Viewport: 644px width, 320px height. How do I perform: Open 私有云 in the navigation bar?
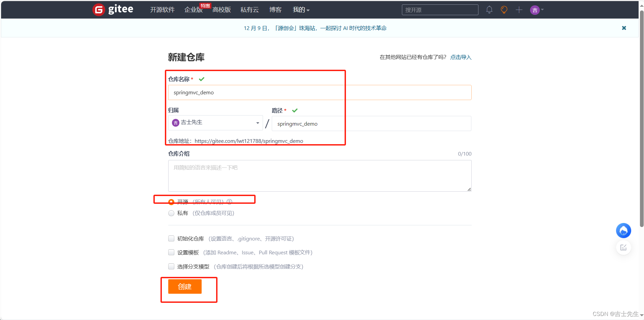pos(250,10)
